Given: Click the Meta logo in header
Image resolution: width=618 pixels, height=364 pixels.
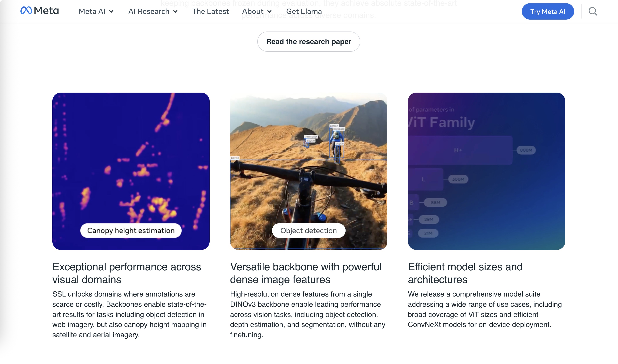Looking at the screenshot, I should tap(40, 11).
